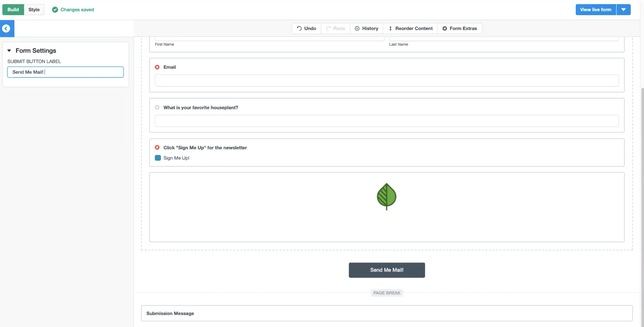Check the Sign Me Up! checkbox
The image size is (644, 327).
pos(158,158)
